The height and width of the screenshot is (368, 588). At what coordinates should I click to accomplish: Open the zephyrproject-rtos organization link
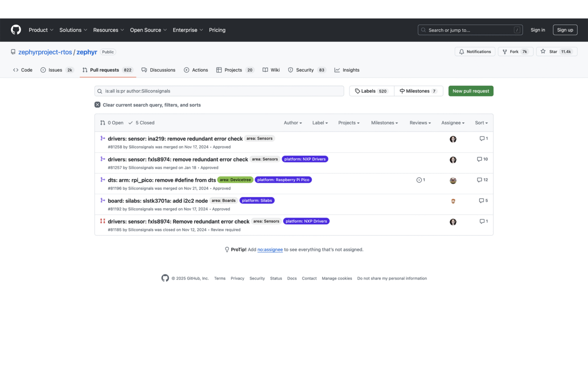45,52
